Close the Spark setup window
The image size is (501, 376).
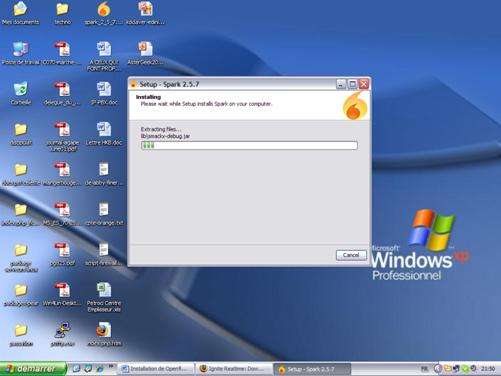(364, 84)
